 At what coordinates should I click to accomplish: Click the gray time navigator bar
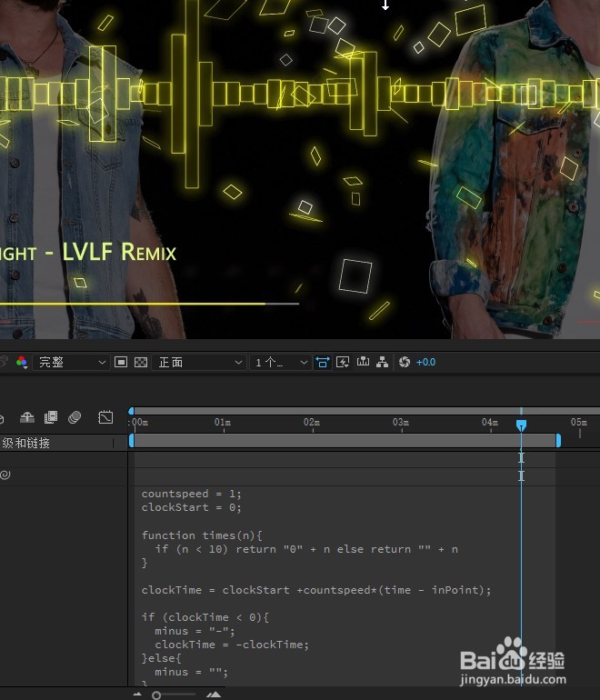click(x=366, y=411)
